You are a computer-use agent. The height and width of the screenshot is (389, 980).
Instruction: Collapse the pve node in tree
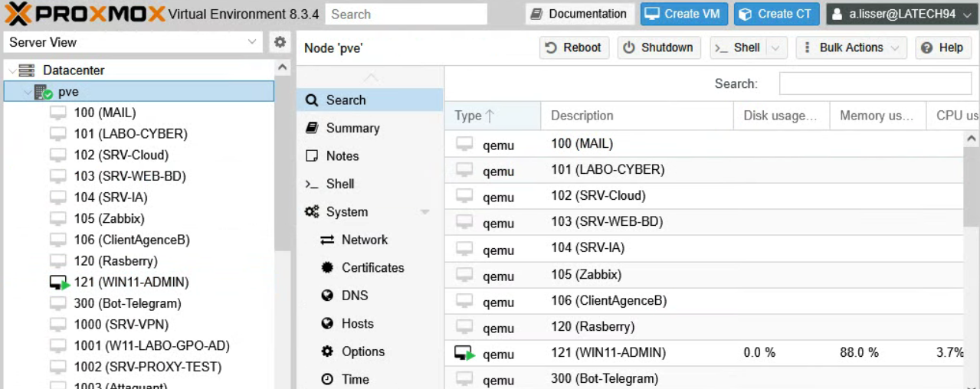28,92
